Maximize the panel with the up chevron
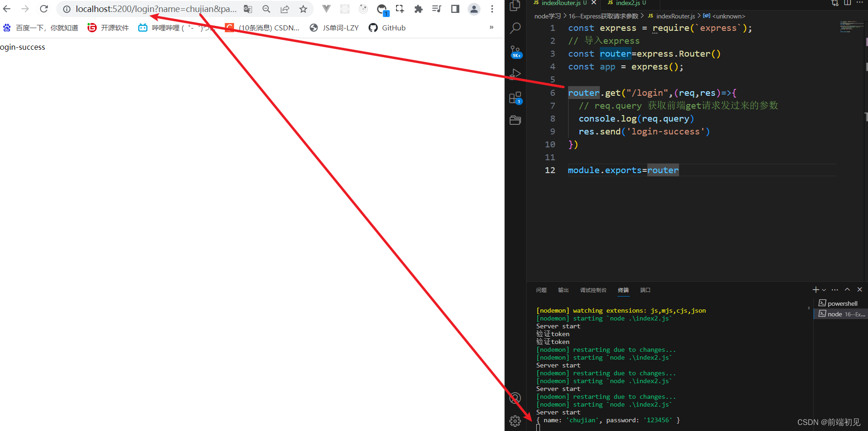The image size is (868, 431). [x=847, y=290]
